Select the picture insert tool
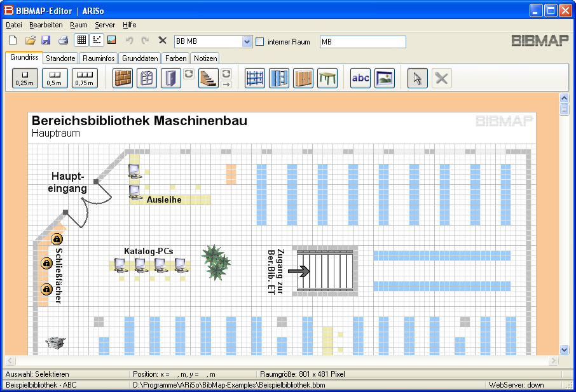Image resolution: width=576 pixels, height=392 pixels. (385, 78)
